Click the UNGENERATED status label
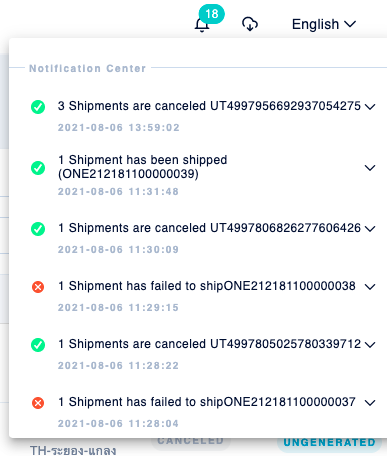The image size is (387, 456). 329,442
